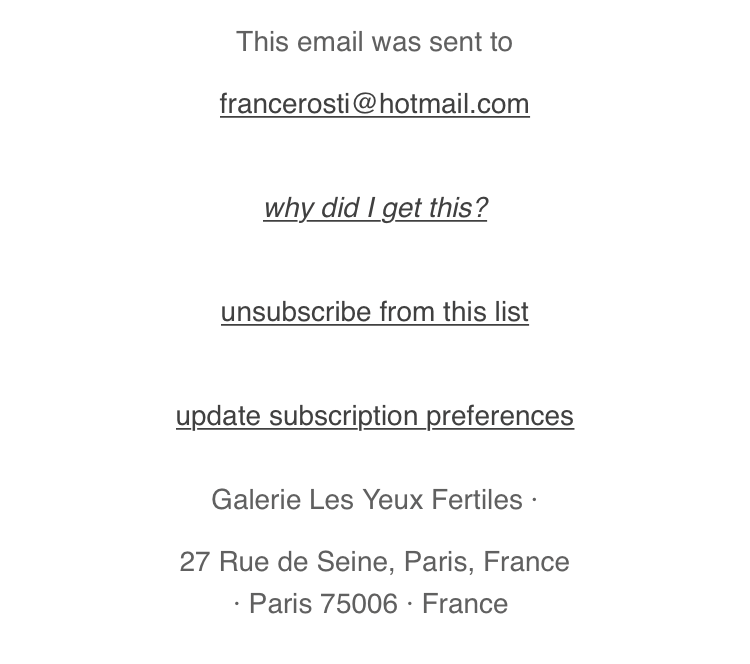The image size is (750, 664).
Task: Click "unsubscribe from this list" link
Action: point(374,312)
